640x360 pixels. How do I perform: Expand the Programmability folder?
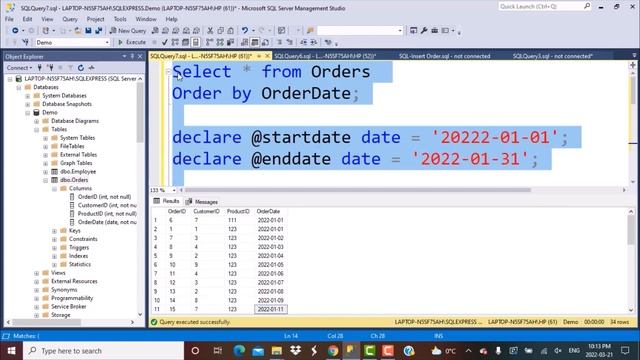pyautogui.click(x=37, y=298)
